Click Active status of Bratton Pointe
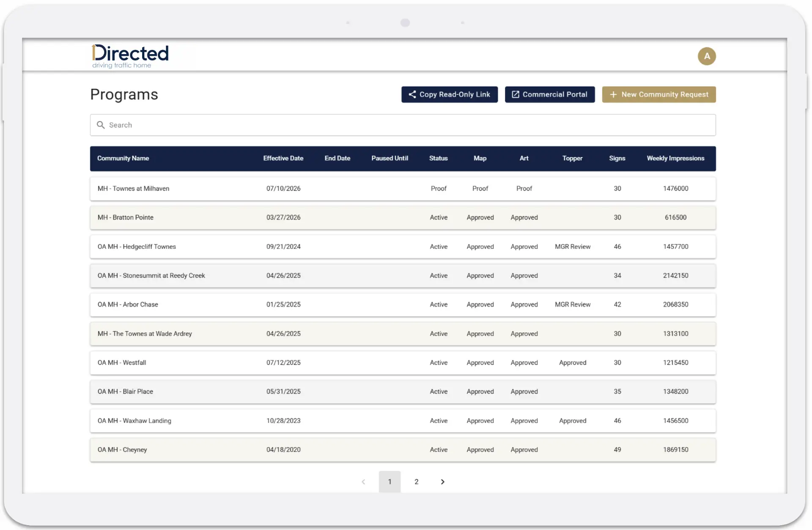Viewport: 812px width, 530px height. pos(439,217)
